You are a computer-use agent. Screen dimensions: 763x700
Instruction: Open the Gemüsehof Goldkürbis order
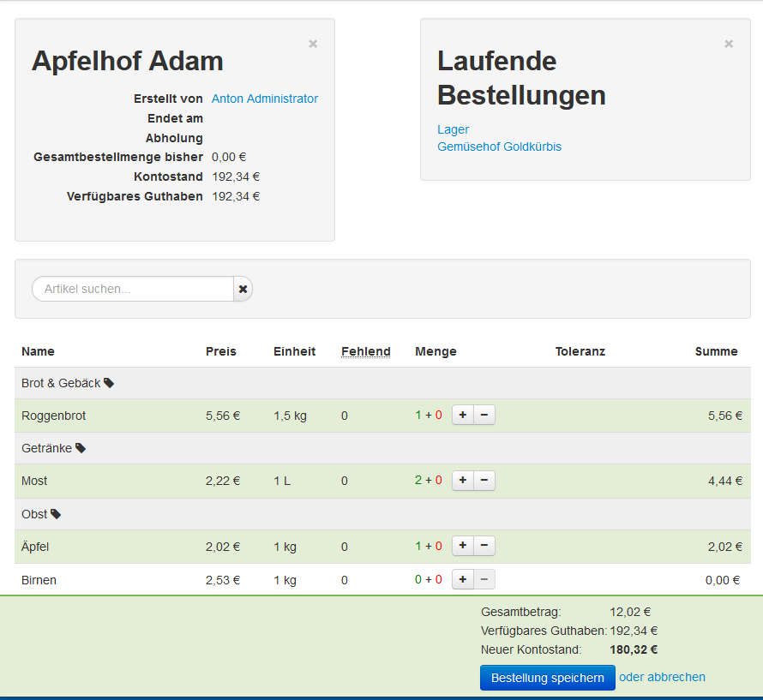(x=499, y=147)
